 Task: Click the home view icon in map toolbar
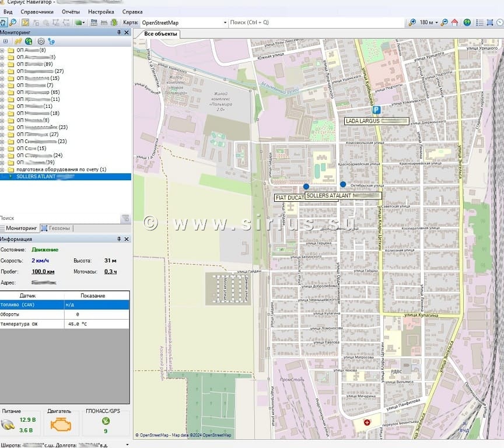tap(454, 22)
